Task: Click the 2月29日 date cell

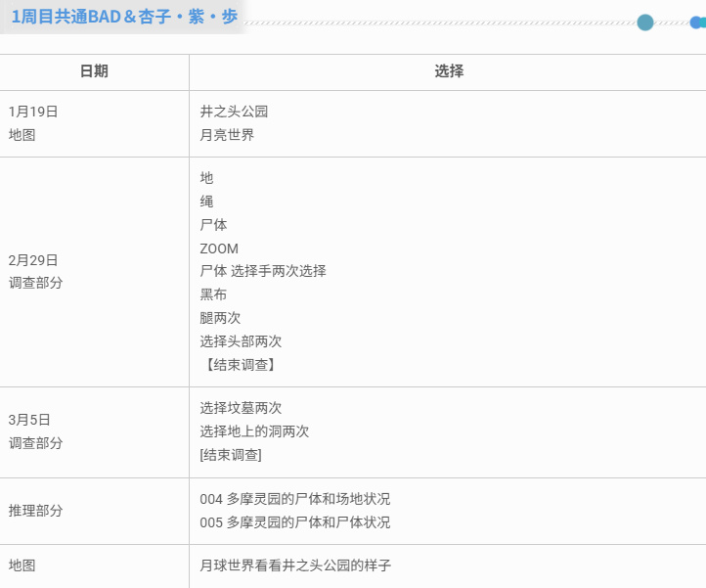Action: tap(33, 260)
